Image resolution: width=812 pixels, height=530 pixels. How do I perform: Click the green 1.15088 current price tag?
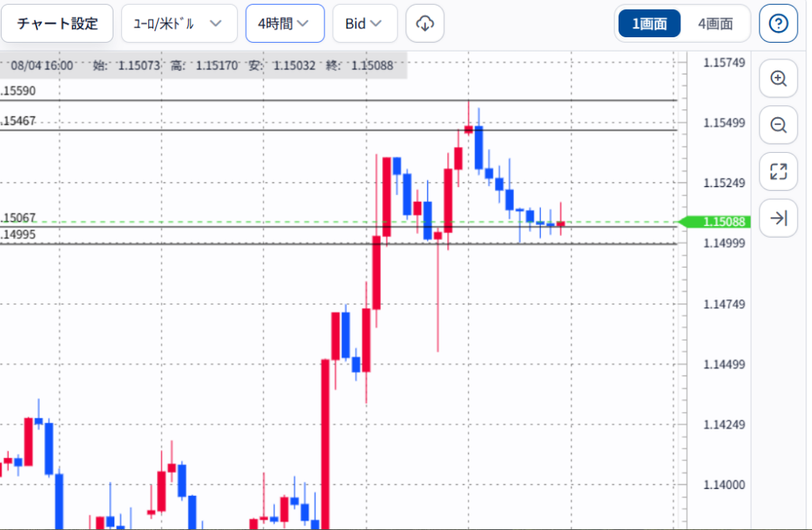[714, 222]
